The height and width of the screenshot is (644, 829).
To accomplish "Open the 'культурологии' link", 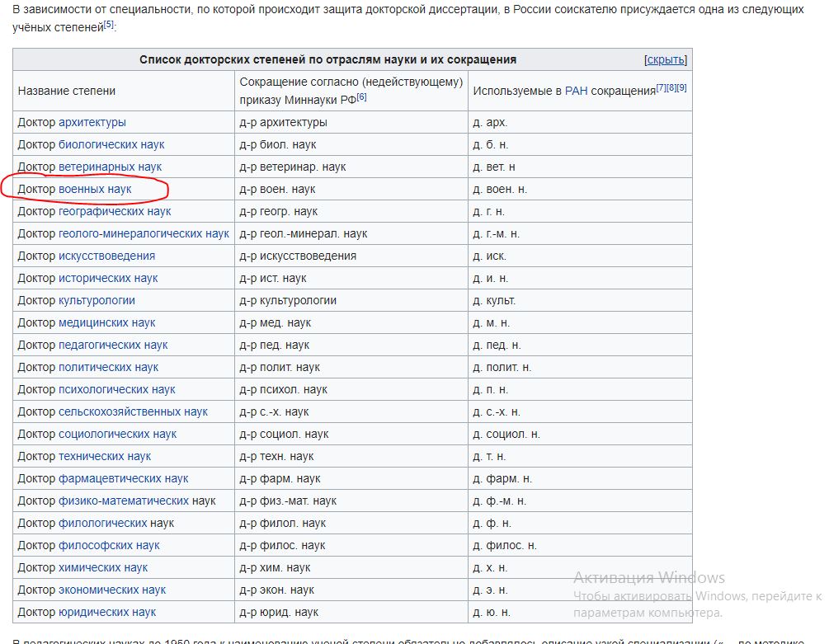I will (x=97, y=300).
